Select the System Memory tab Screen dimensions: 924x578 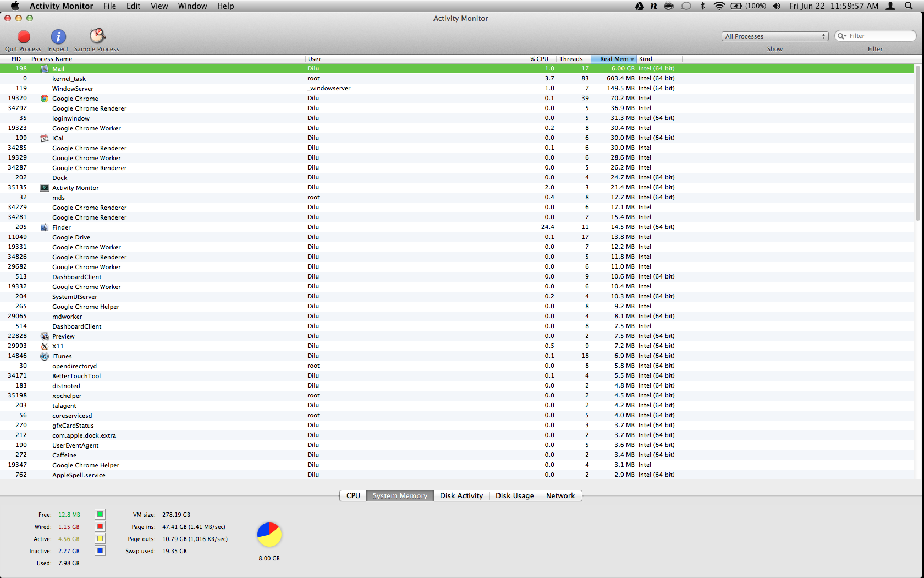pos(400,495)
